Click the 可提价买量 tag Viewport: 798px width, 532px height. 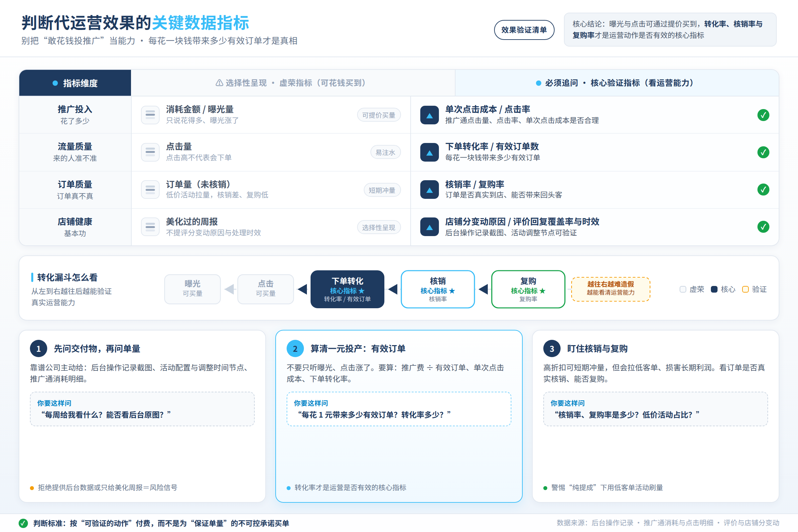379,115
